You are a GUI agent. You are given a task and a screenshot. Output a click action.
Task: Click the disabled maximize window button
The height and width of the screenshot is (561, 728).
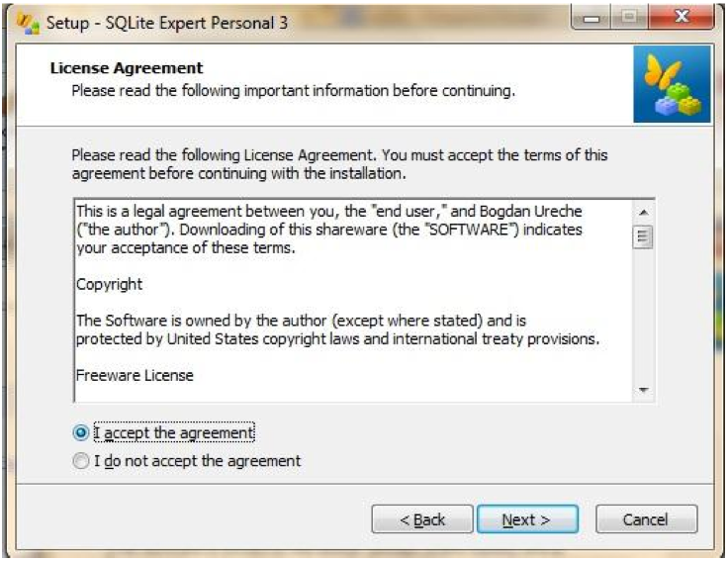pos(629,19)
